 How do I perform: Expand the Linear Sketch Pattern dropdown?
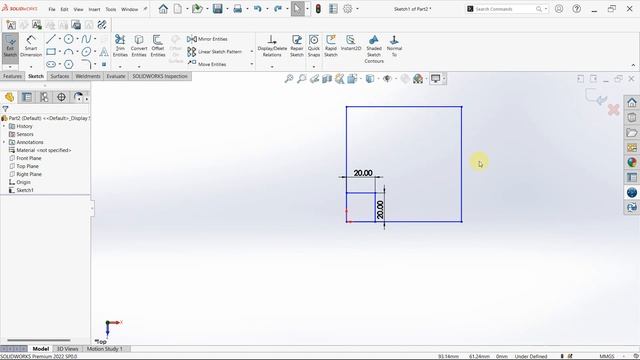251,52
